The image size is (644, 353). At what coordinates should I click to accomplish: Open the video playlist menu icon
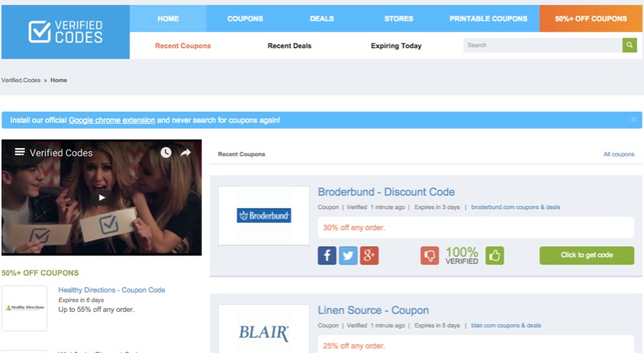click(19, 152)
